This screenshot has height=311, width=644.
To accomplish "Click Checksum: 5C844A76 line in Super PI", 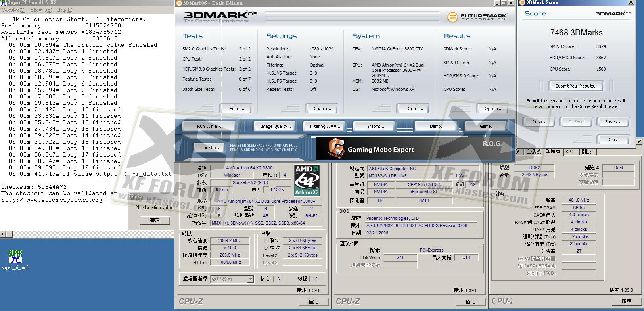I will coord(34,187).
